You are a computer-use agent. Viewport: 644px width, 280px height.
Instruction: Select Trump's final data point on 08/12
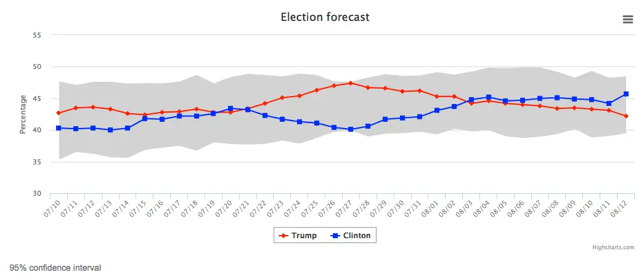[x=626, y=116]
